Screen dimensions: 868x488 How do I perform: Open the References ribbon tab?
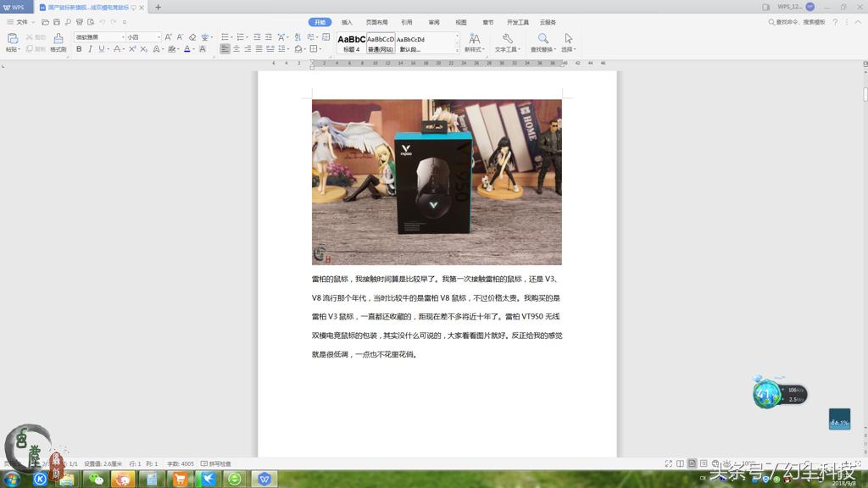point(407,22)
